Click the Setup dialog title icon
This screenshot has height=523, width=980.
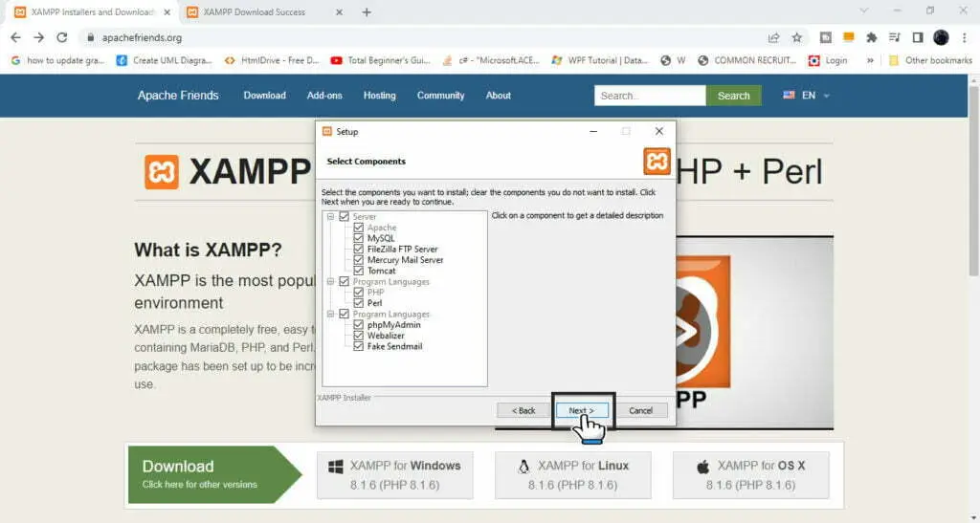pyautogui.click(x=327, y=131)
